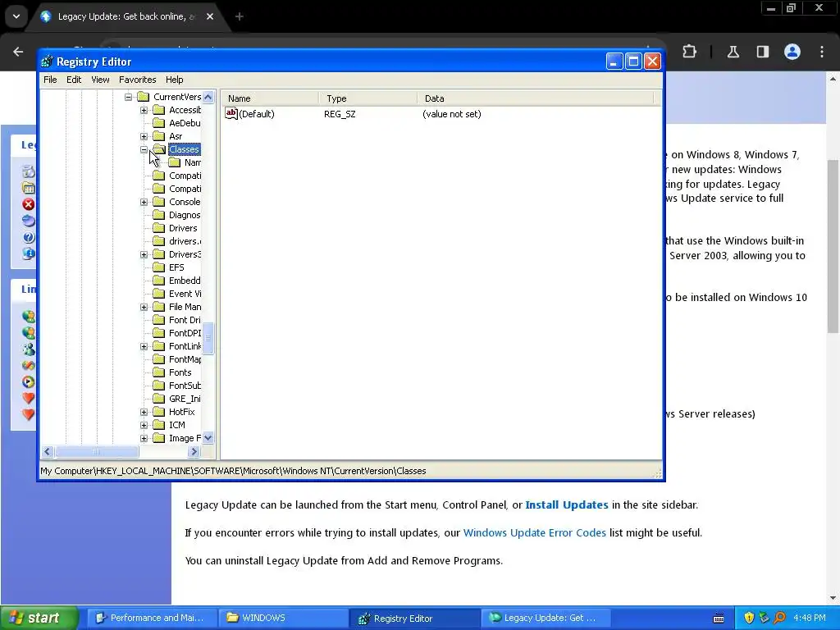Expand the Asr key
This screenshot has height=630, width=840.
(x=144, y=137)
